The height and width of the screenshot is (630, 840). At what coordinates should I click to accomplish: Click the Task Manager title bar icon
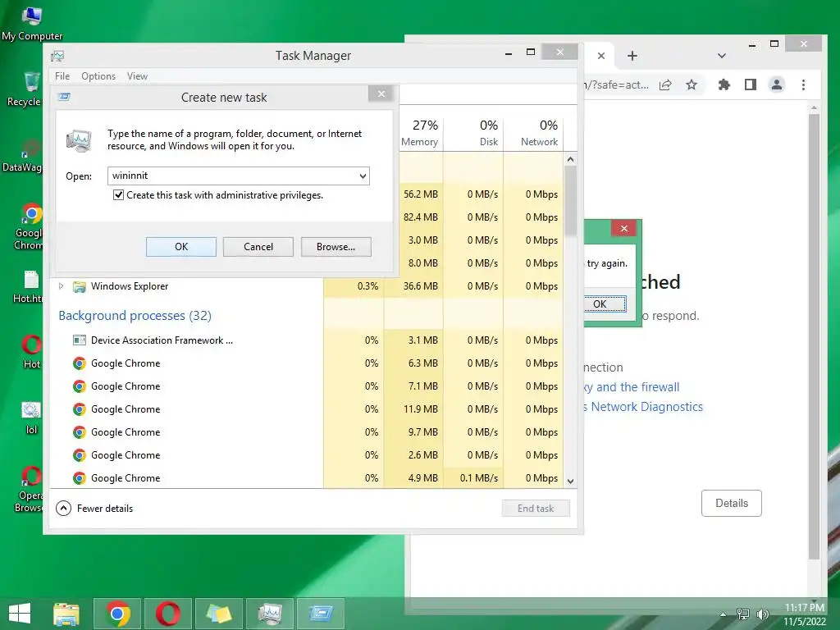[x=58, y=56]
